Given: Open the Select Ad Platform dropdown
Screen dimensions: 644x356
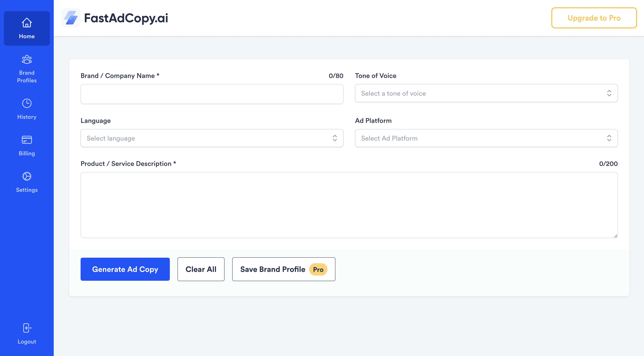Looking at the screenshot, I should click(486, 138).
